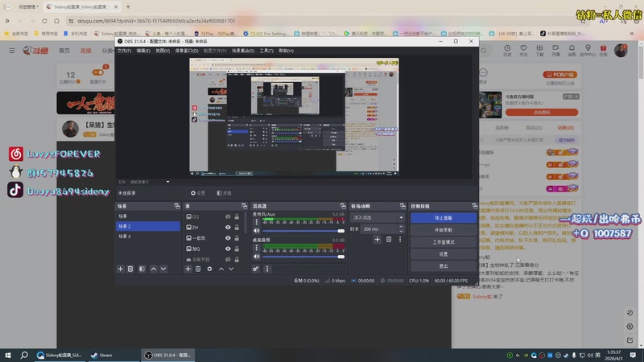Show the hidden QQ source via eye icon
The width and height of the screenshot is (644, 362).
228,217
